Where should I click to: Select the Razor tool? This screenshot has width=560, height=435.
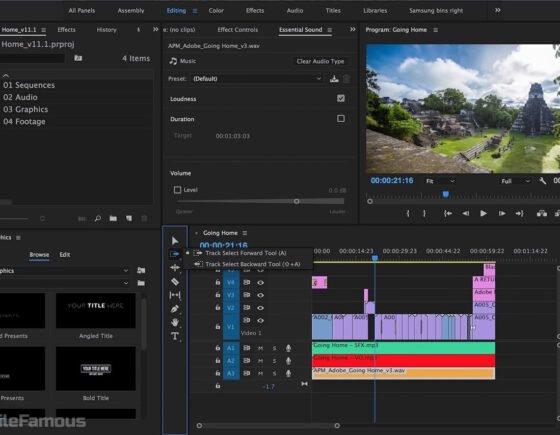(x=175, y=281)
